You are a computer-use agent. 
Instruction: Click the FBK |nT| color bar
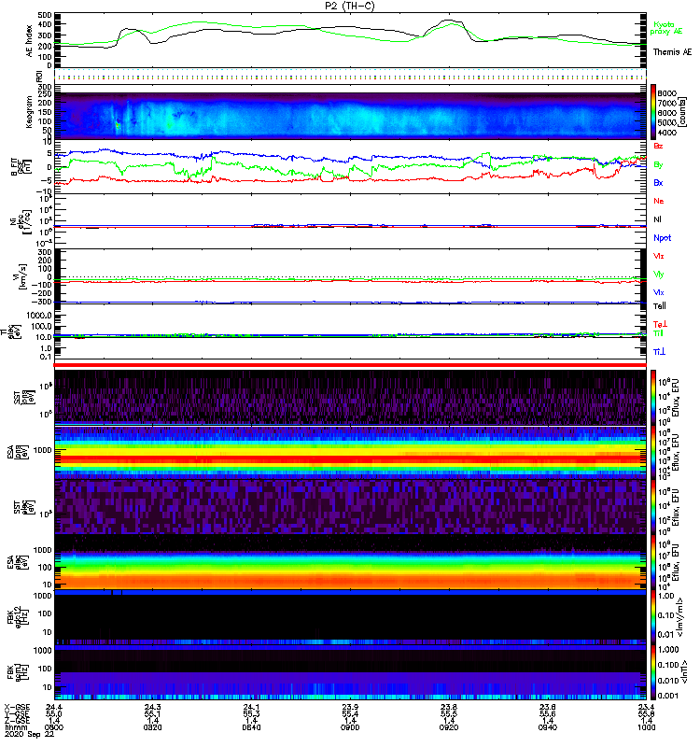[x=653, y=671]
